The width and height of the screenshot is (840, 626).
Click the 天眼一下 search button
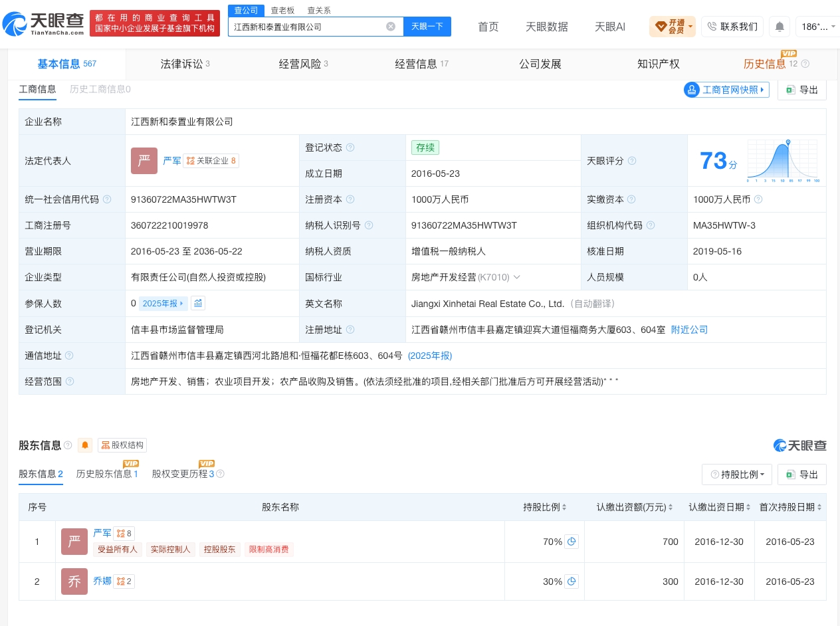point(427,27)
